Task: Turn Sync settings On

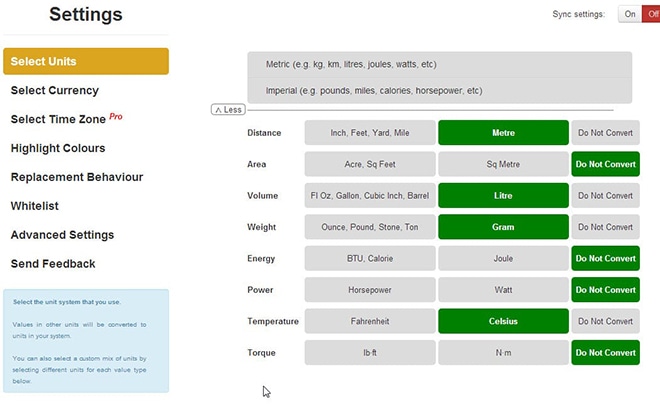Action: pos(630,14)
